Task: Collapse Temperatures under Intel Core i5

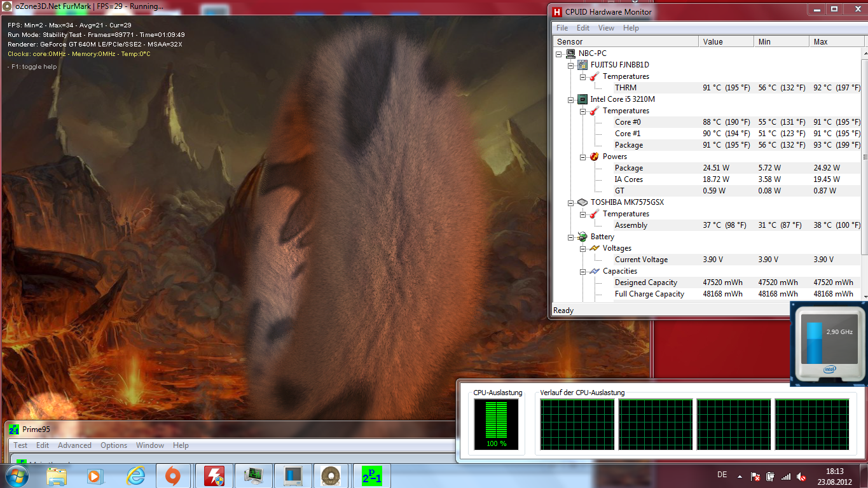Action: 583,111
